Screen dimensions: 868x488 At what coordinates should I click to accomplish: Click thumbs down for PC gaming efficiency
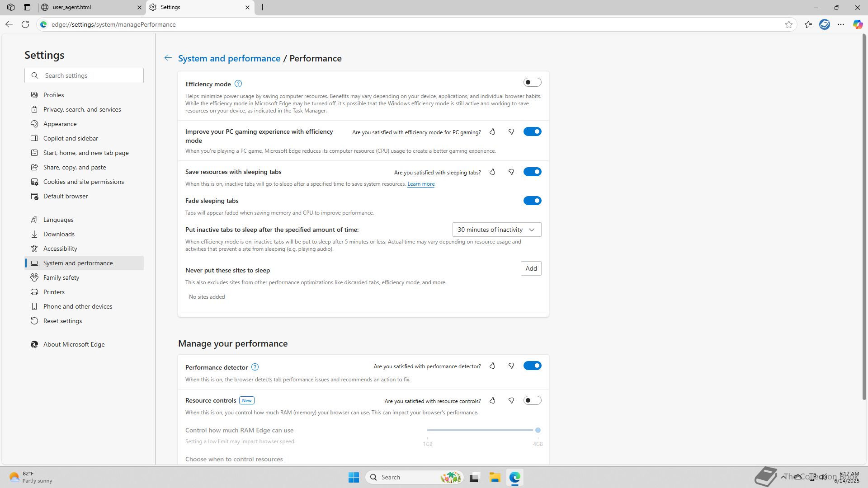click(x=511, y=132)
